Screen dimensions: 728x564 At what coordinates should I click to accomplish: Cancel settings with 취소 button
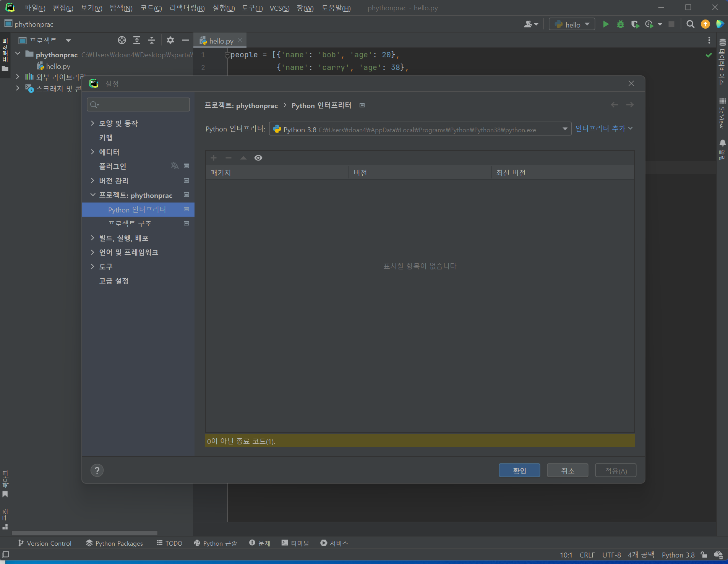(567, 470)
